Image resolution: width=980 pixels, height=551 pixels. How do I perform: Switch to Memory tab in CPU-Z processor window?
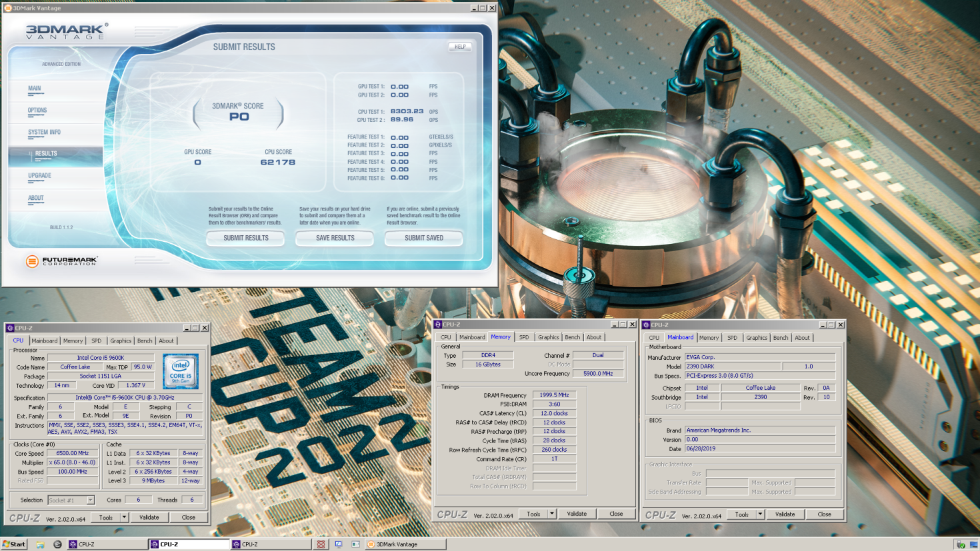click(x=73, y=340)
